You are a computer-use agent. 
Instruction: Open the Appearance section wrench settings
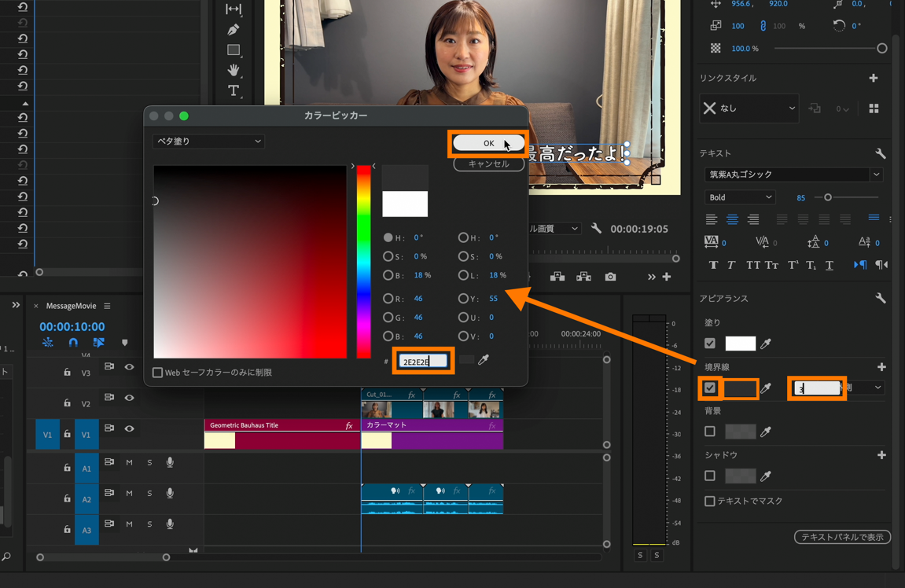tap(880, 299)
